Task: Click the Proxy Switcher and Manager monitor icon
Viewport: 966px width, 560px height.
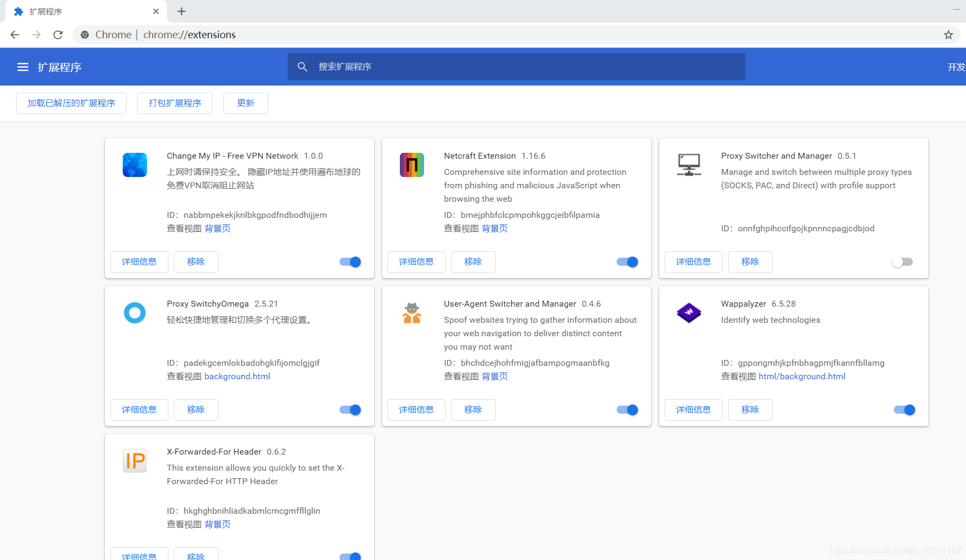Action: [689, 165]
